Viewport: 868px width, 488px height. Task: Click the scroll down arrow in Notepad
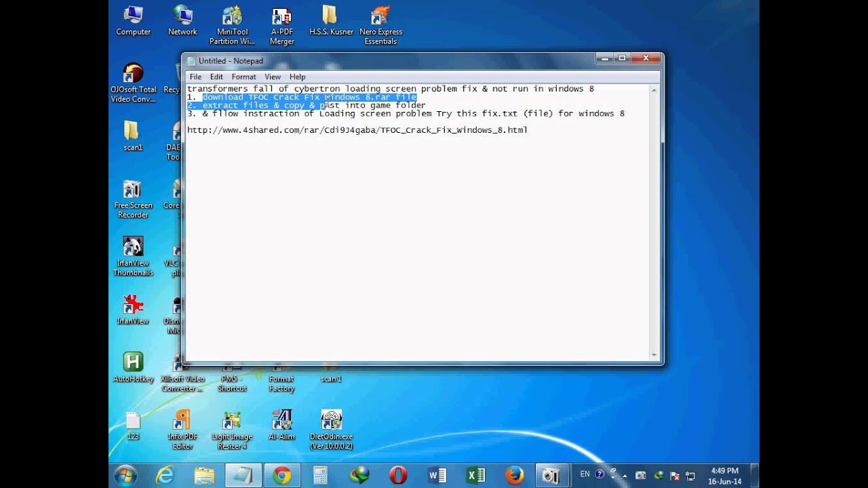[654, 355]
